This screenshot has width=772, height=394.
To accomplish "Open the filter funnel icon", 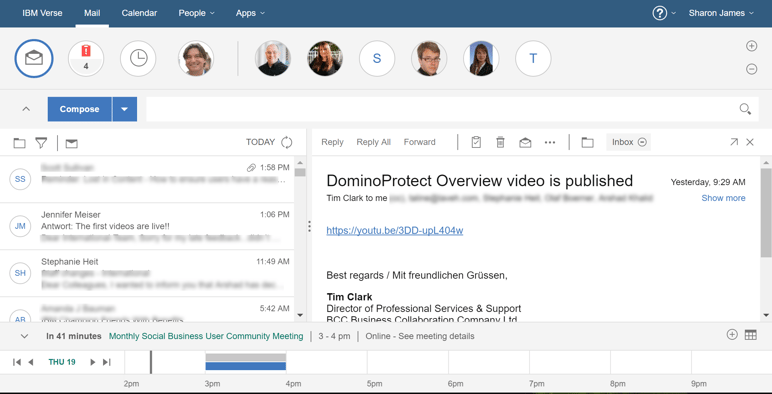I will (x=41, y=143).
